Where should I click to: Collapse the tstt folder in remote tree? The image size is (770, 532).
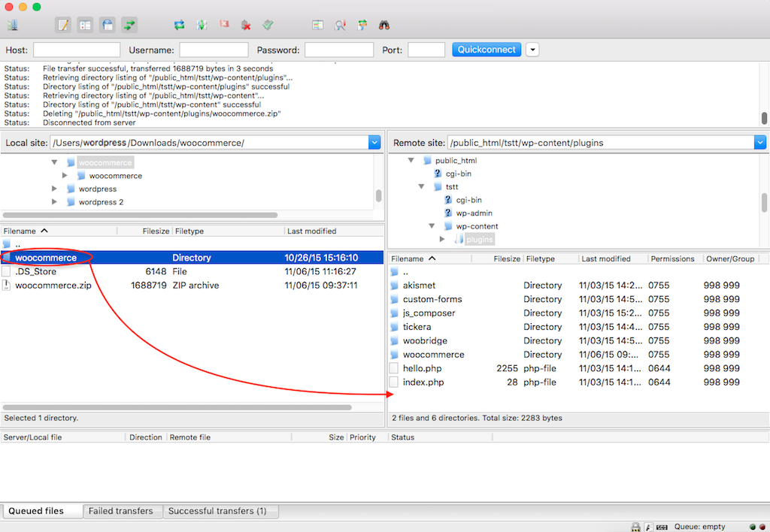click(421, 186)
